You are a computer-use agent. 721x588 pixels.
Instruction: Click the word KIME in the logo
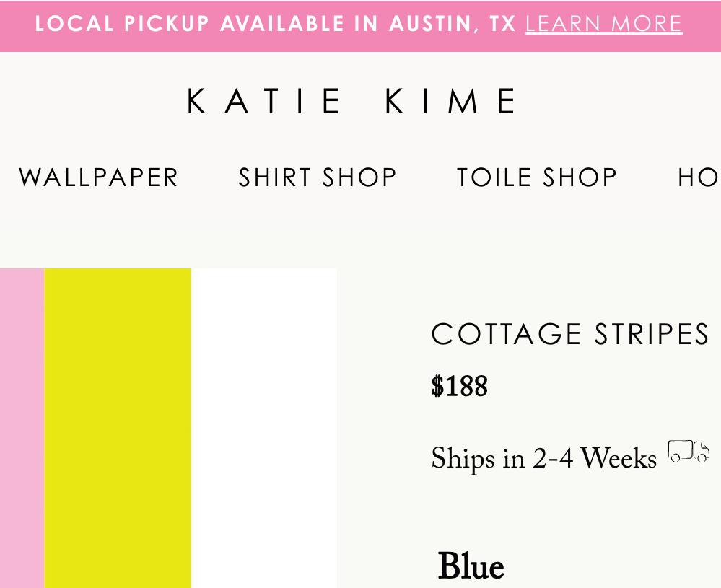pos(451,101)
